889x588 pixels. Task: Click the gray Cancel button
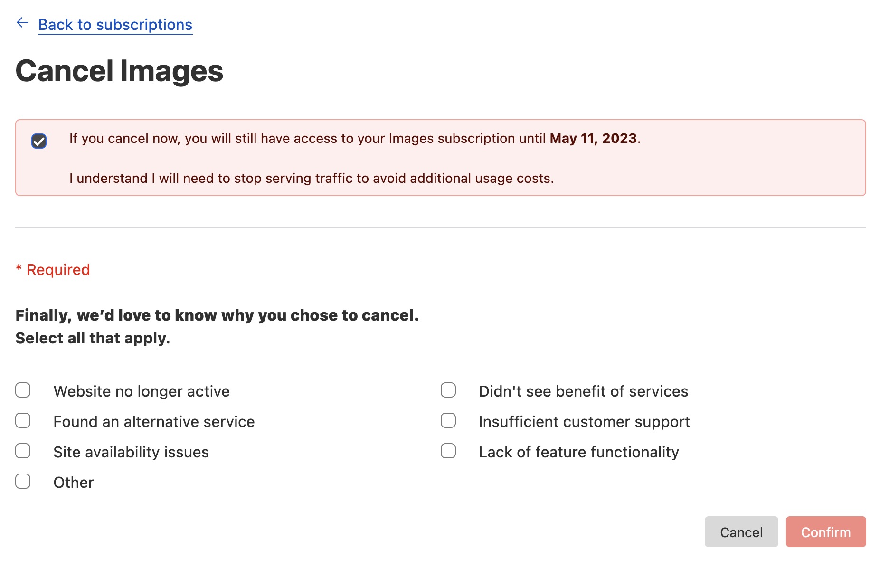tap(741, 532)
